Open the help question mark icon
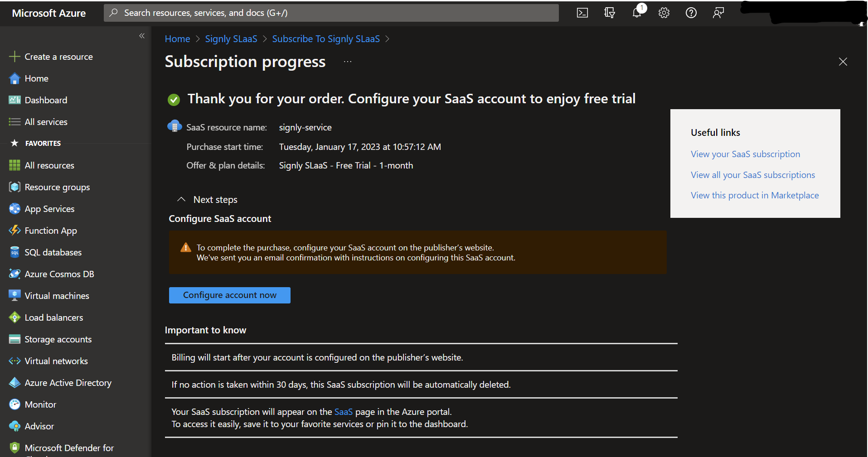Image resolution: width=868 pixels, height=457 pixels. [691, 13]
